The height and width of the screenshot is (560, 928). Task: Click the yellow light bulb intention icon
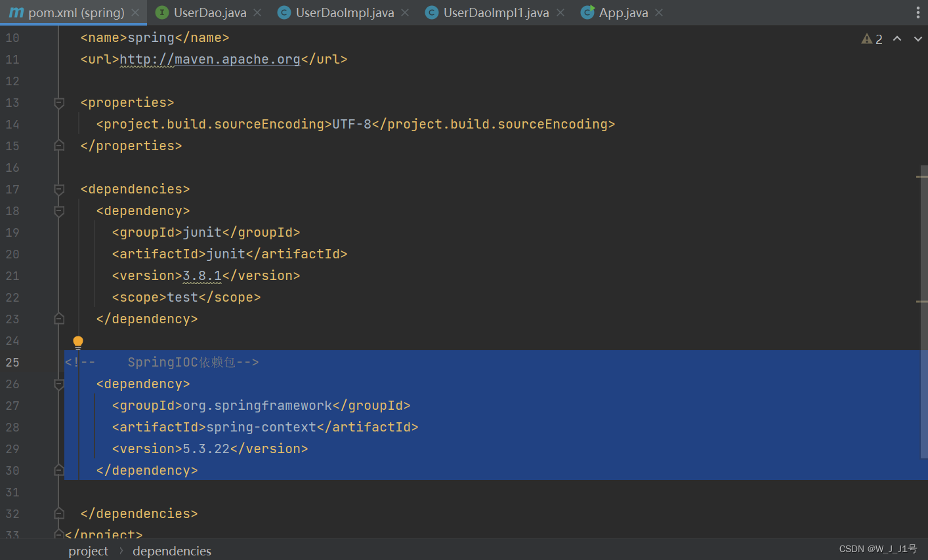(78, 342)
